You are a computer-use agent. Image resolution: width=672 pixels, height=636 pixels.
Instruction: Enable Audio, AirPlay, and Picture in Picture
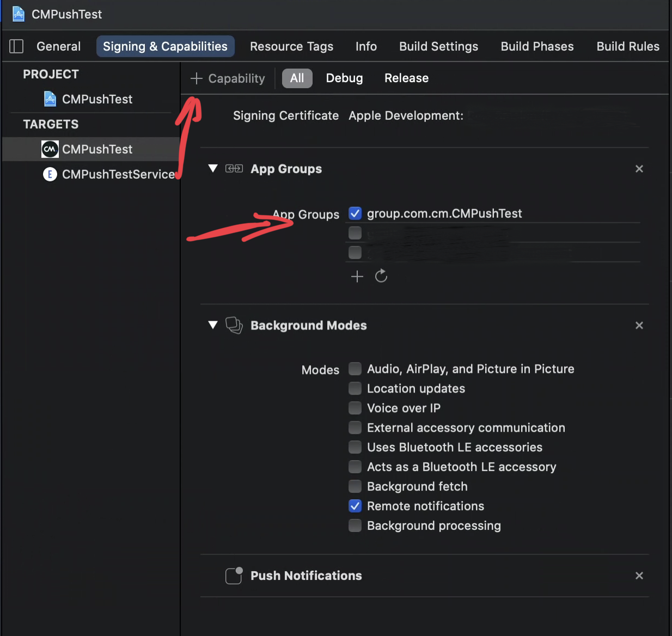pos(355,369)
